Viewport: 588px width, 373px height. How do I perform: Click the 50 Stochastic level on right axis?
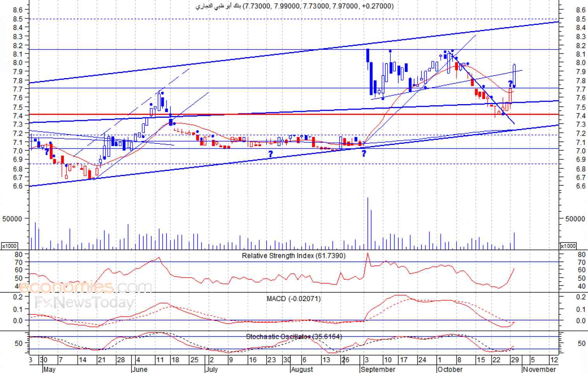pyautogui.click(x=581, y=343)
